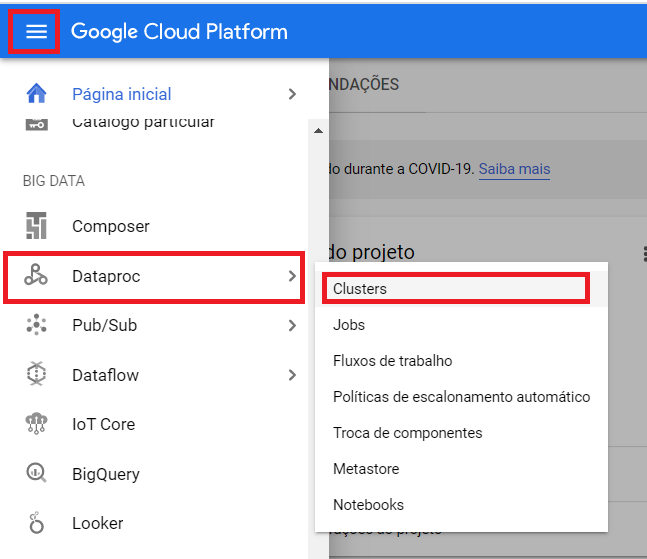Image resolution: width=647 pixels, height=559 pixels.
Task: Click the Looker icon
Action: click(37, 523)
